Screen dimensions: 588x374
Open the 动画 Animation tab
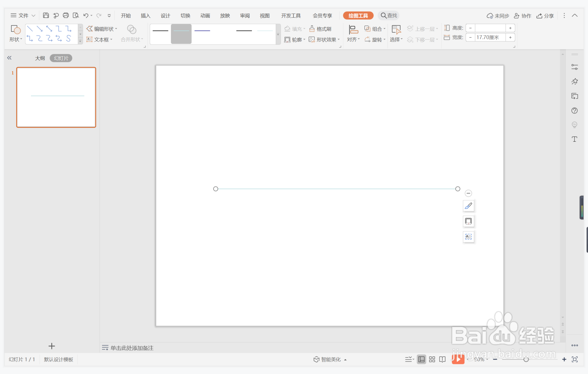[x=205, y=16]
